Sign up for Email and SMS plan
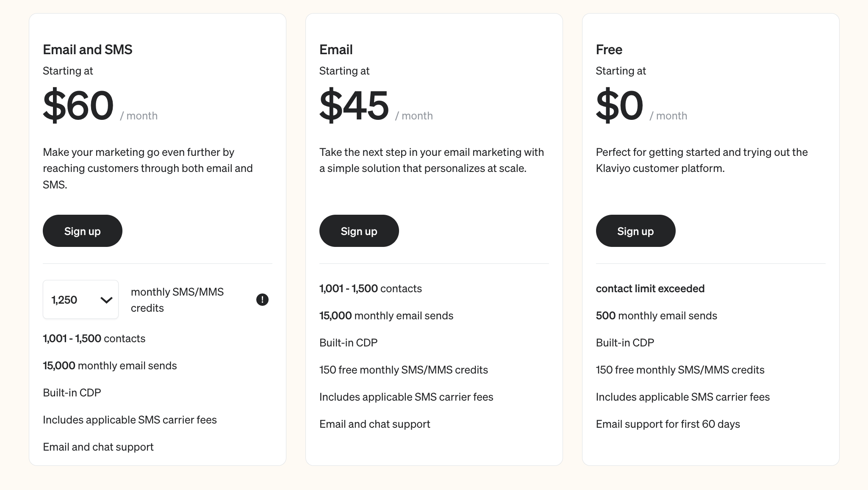The image size is (868, 490). coord(83,231)
